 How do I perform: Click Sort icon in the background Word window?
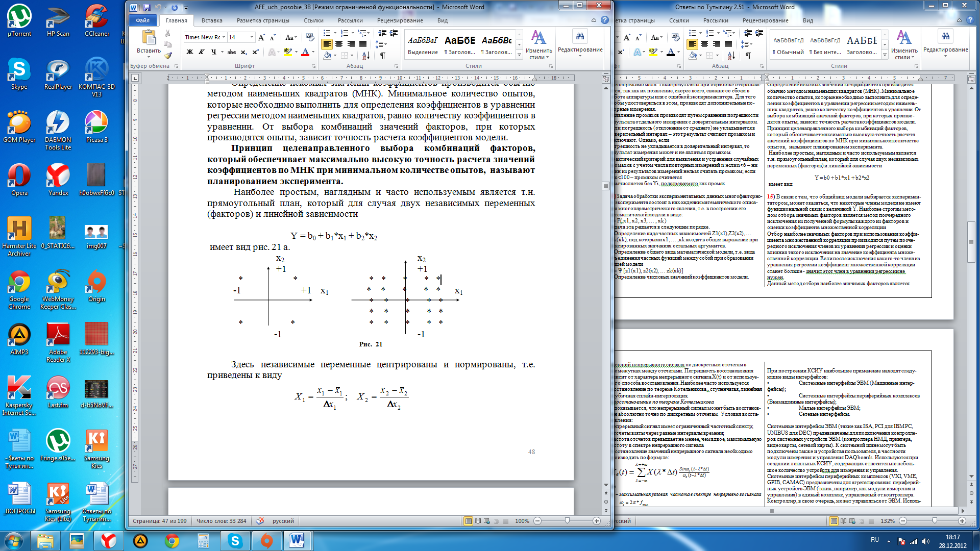click(731, 55)
